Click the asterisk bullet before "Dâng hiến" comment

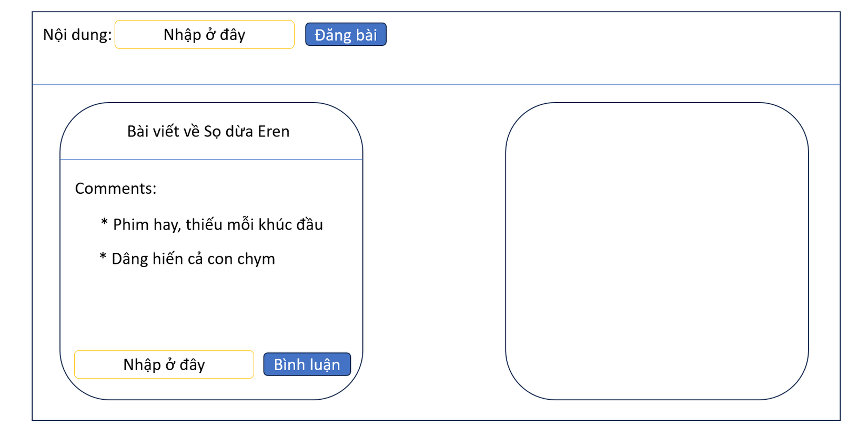tap(103, 258)
